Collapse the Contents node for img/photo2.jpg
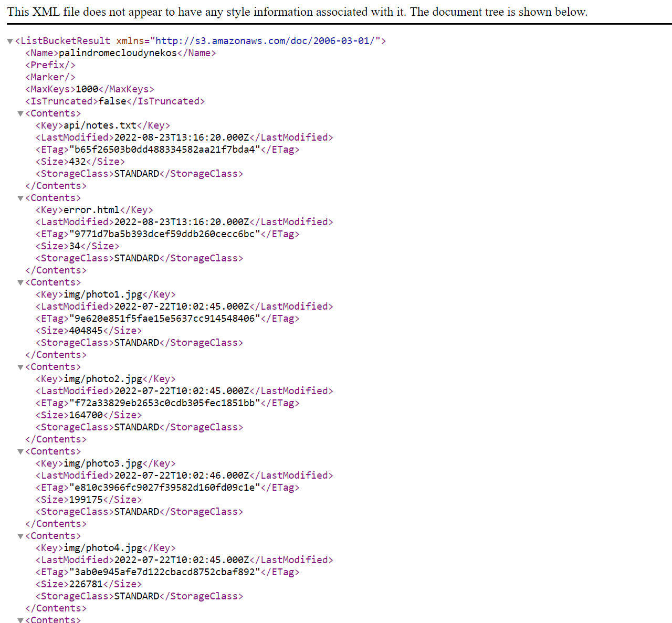Image resolution: width=672 pixels, height=623 pixels. [20, 367]
